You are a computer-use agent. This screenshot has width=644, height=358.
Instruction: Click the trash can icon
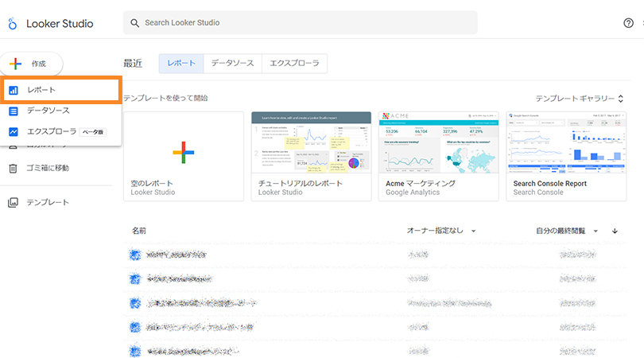[x=14, y=169]
